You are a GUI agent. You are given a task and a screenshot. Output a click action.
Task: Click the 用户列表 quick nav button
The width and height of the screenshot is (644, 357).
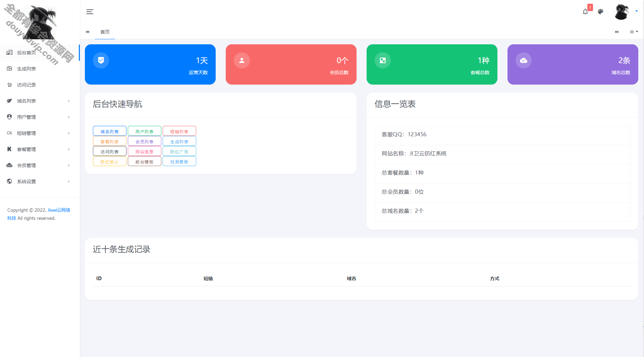coord(145,131)
